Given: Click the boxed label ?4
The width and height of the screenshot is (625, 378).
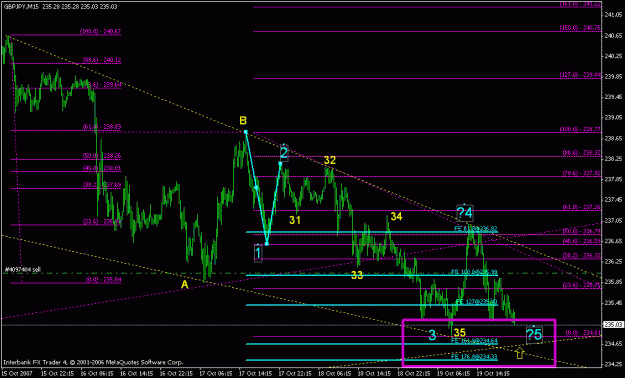Looking at the screenshot, I should [465, 213].
